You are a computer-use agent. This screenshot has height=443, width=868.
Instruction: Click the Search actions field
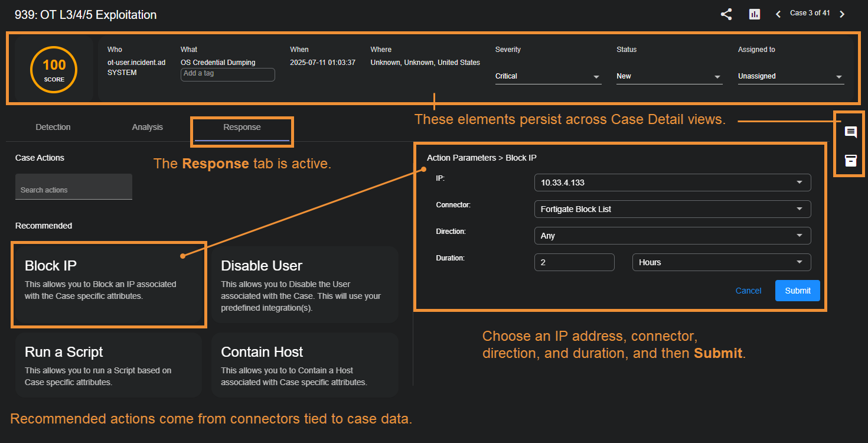(74, 190)
